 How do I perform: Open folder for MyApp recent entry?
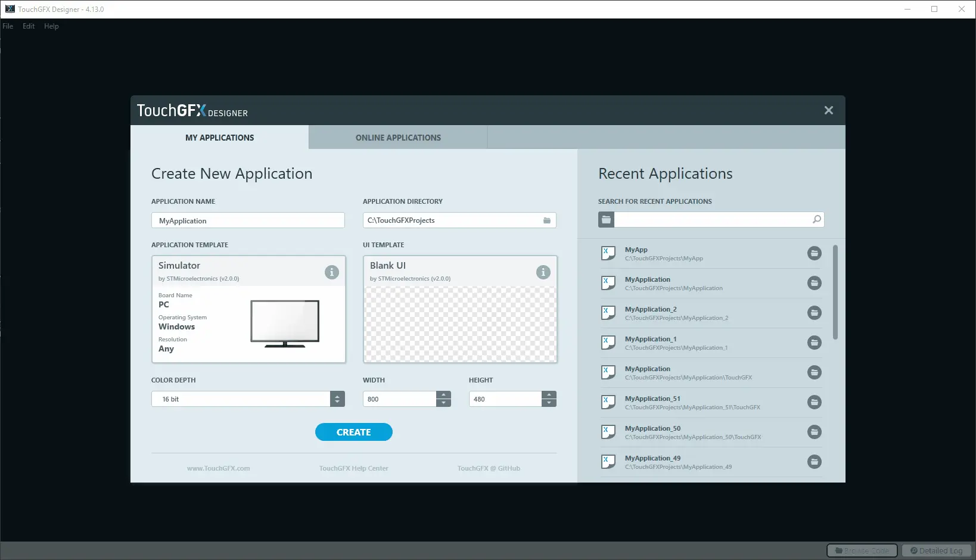[815, 253]
